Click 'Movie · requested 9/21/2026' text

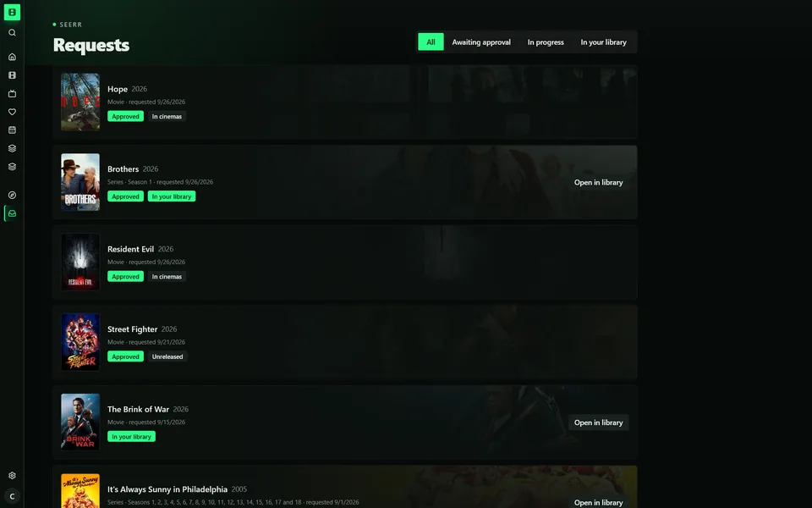[146, 342]
